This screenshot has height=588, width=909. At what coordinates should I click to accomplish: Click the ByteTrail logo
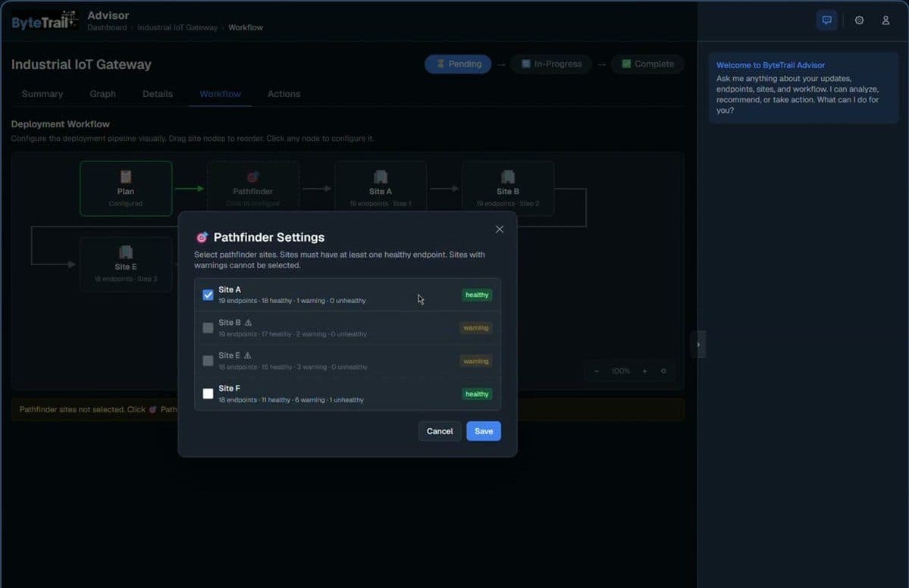(x=44, y=21)
